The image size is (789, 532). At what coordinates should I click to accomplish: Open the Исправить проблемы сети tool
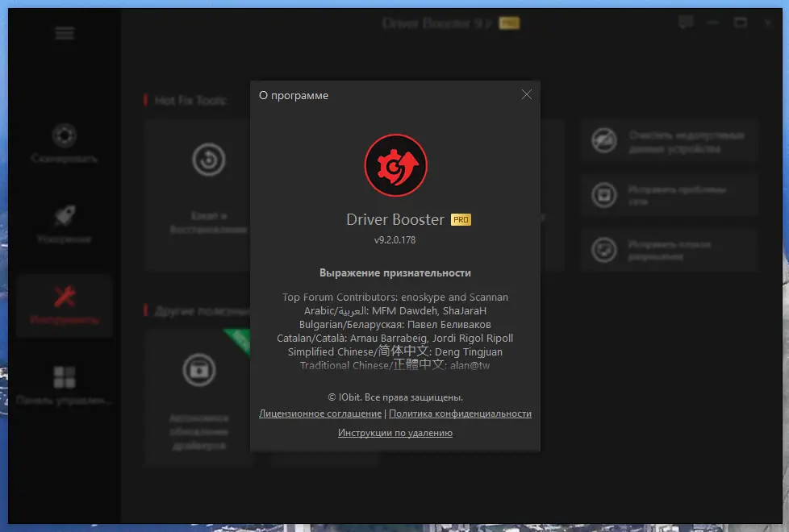[x=603, y=194]
